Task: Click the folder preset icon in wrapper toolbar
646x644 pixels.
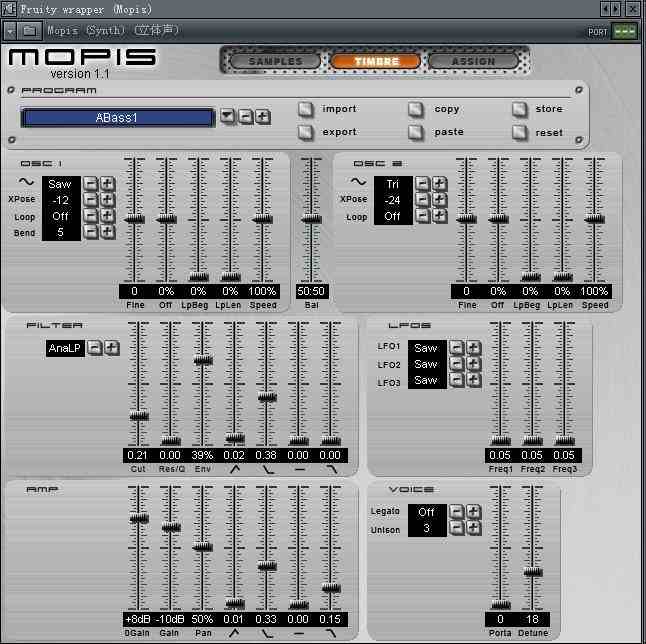Action: [29, 30]
